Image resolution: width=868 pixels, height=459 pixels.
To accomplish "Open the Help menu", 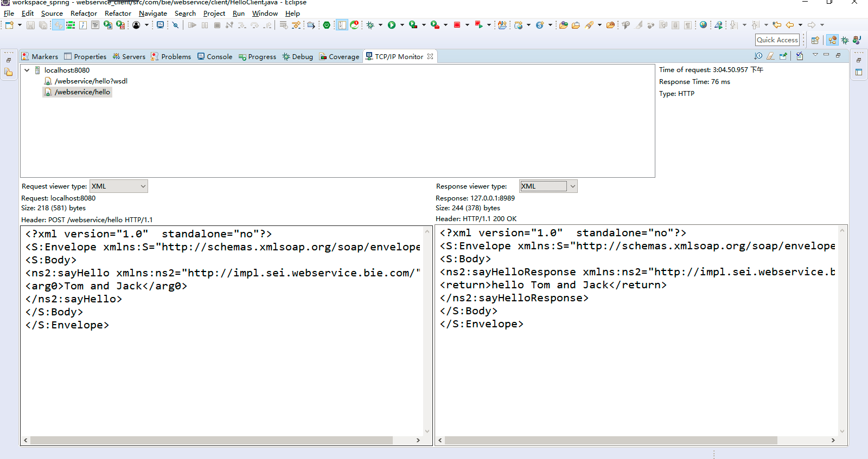I will click(292, 14).
